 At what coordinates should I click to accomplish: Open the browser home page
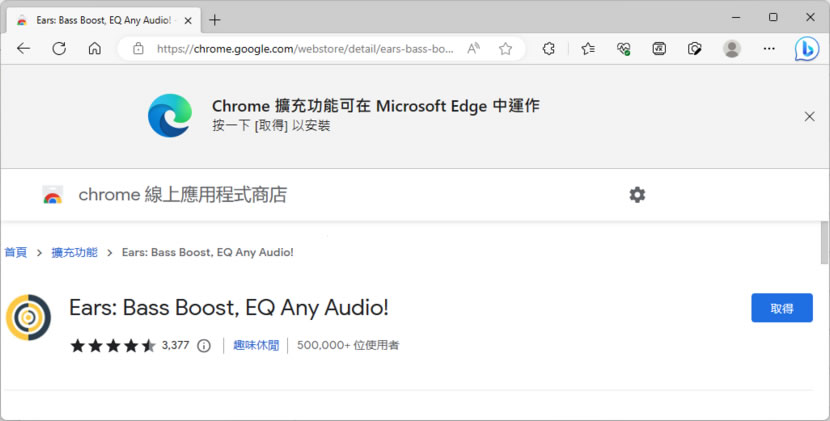tap(95, 49)
